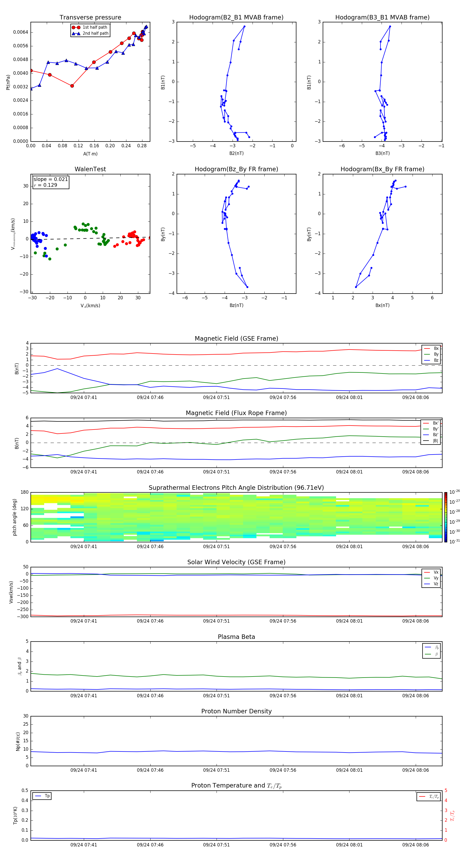Click βp legend entry in Plasma Beta
The width and height of the screenshot is (473, 868).
[x=431, y=647]
